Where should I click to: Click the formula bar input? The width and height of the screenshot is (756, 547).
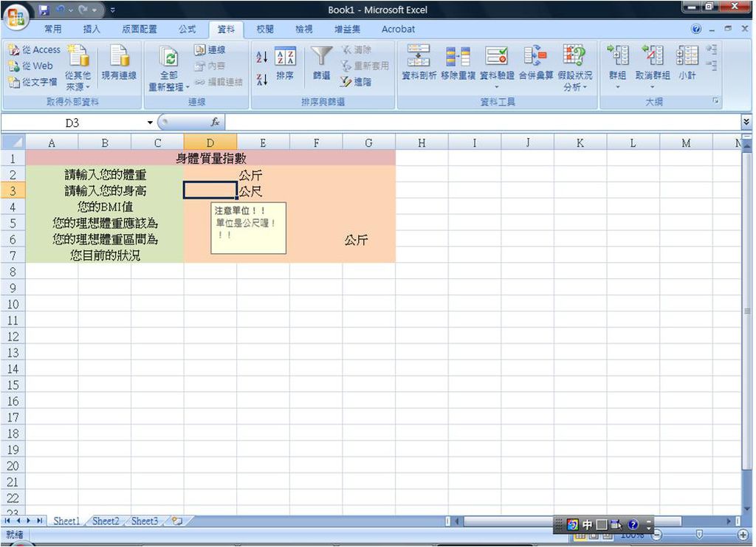pyautogui.click(x=482, y=123)
